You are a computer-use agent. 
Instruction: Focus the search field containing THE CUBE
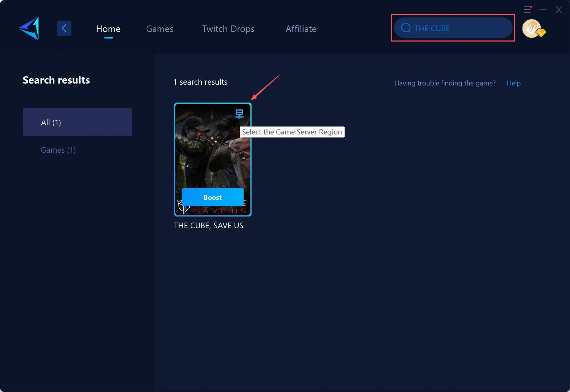[x=460, y=28]
